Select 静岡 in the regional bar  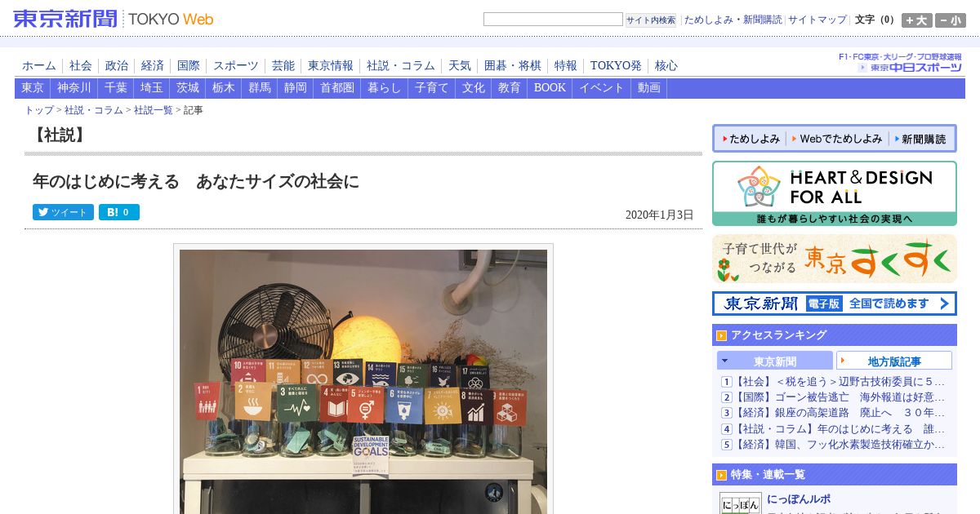[x=296, y=88]
